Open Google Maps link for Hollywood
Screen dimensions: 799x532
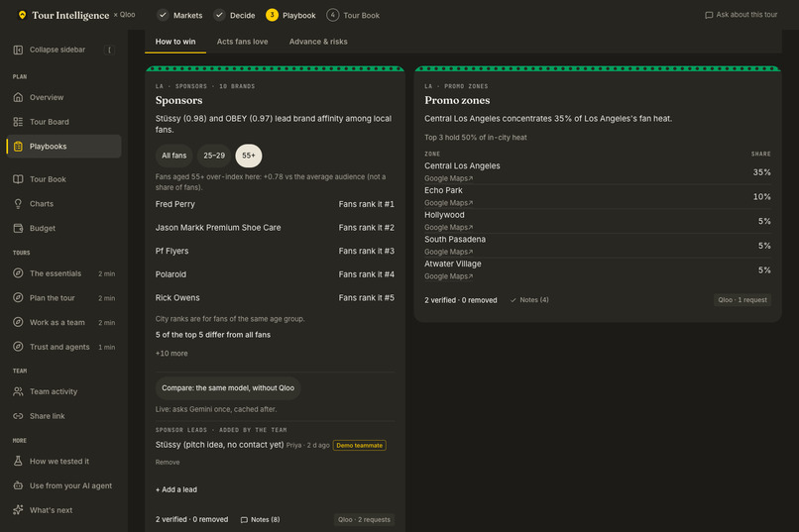pyautogui.click(x=448, y=228)
